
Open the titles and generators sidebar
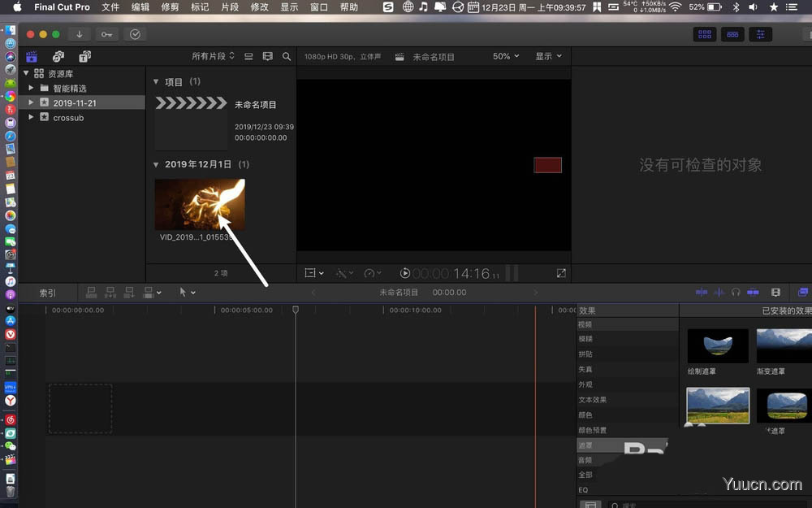pos(85,57)
